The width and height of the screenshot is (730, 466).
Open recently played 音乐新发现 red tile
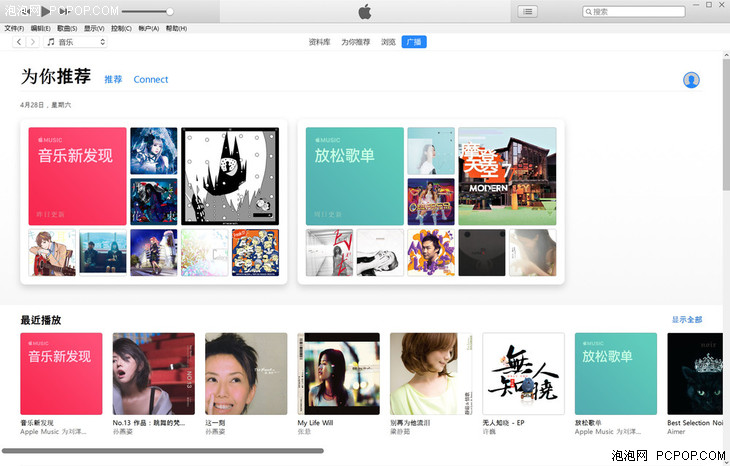click(x=61, y=373)
